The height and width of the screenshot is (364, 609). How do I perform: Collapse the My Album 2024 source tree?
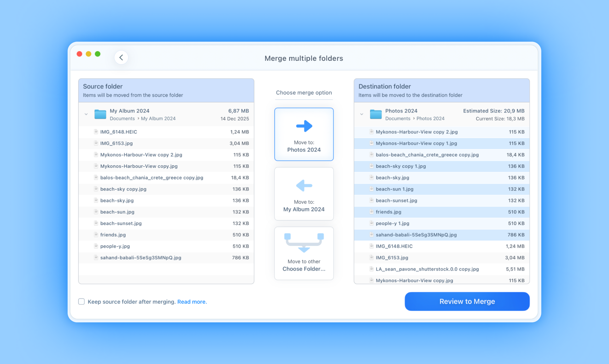[86, 114]
